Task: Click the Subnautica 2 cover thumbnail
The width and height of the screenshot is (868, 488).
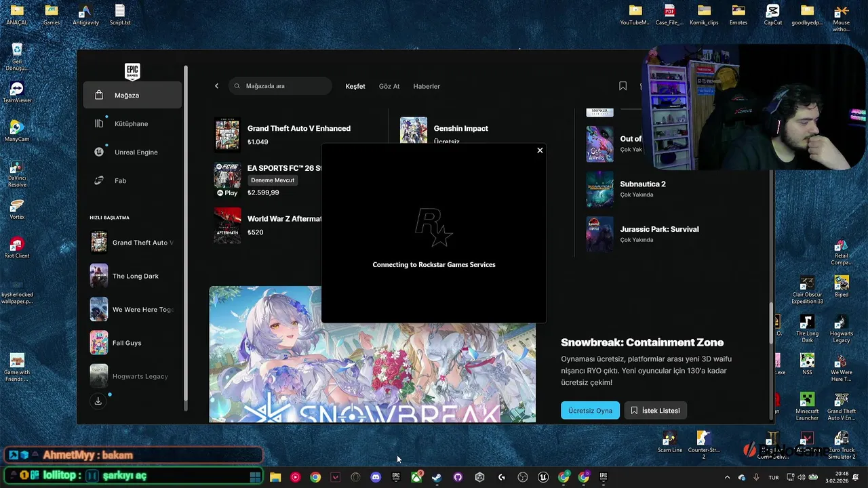Action: point(599,188)
